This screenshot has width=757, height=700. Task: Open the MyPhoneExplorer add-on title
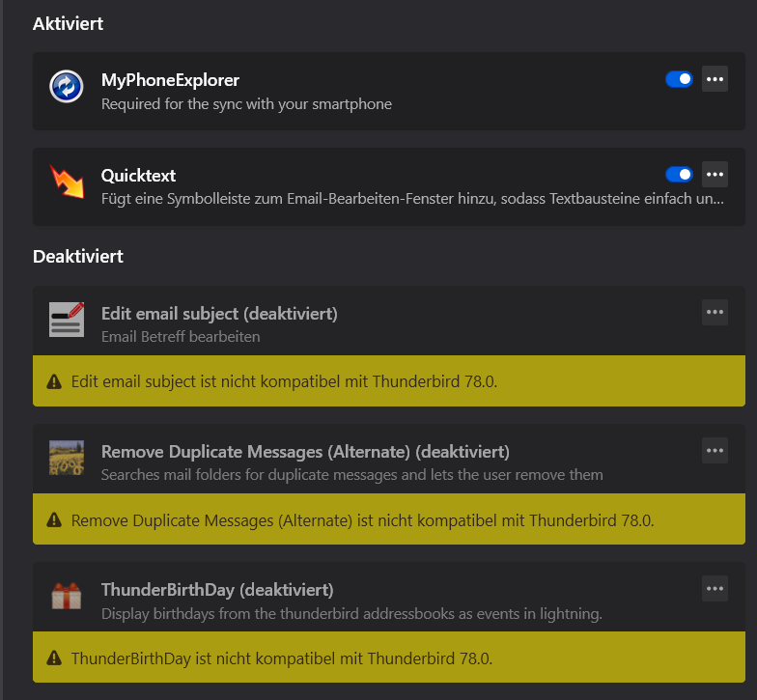[170, 80]
